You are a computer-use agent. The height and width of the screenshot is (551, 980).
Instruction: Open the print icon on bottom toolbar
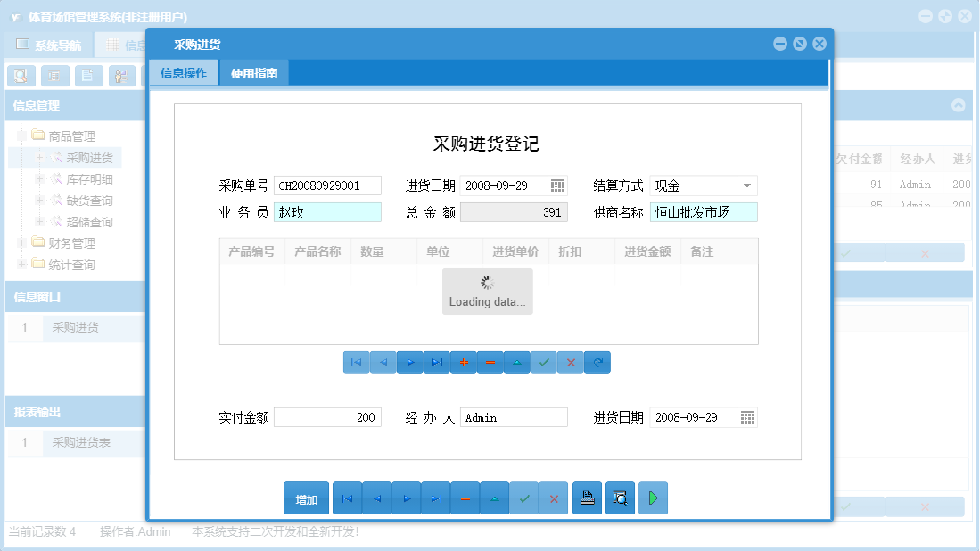(587, 498)
